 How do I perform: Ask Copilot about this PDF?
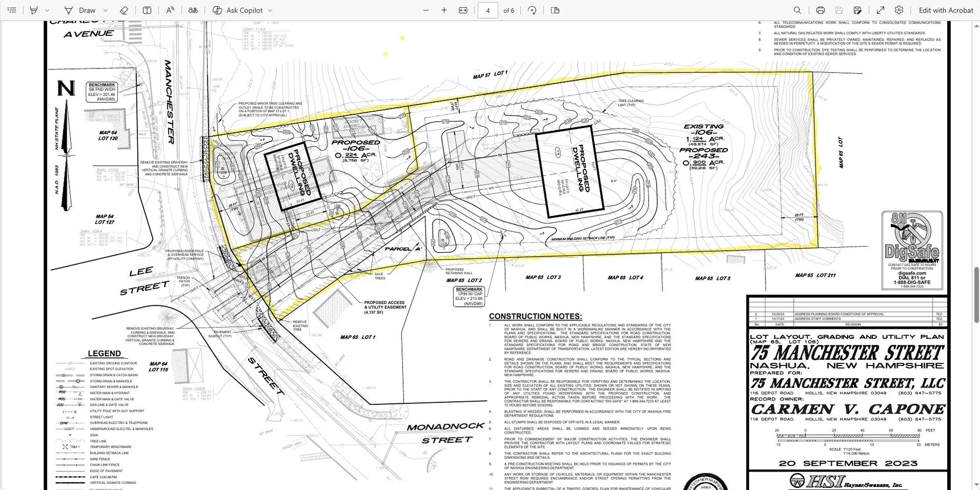(x=238, y=10)
